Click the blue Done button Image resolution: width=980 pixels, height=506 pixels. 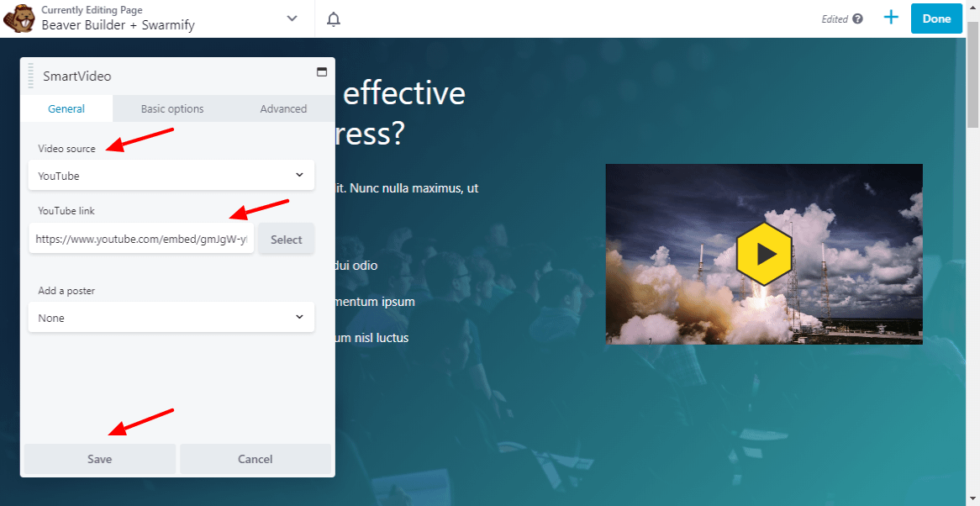tap(936, 18)
